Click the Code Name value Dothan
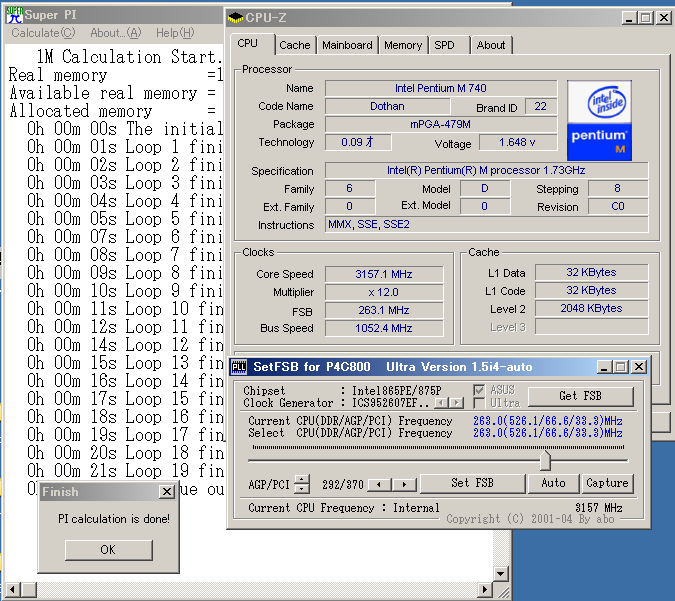675x601 pixels. tap(387, 106)
